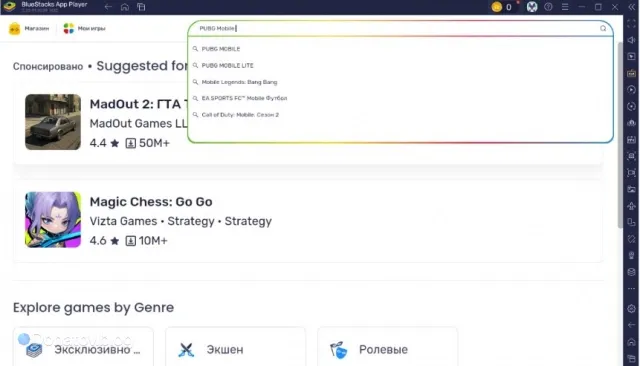Screen dimensions: 640x366
Task: Click the Vizta Games developer text
Action: click(123, 221)
